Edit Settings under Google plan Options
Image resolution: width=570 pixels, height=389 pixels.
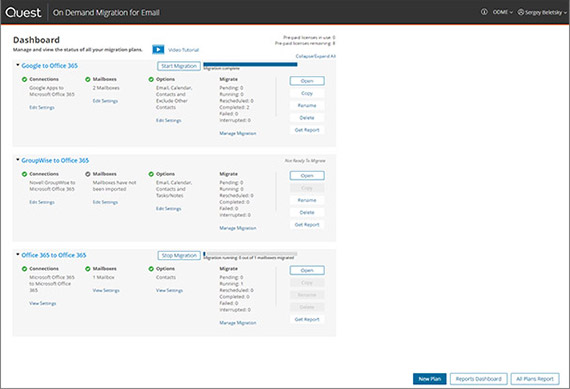click(x=168, y=120)
